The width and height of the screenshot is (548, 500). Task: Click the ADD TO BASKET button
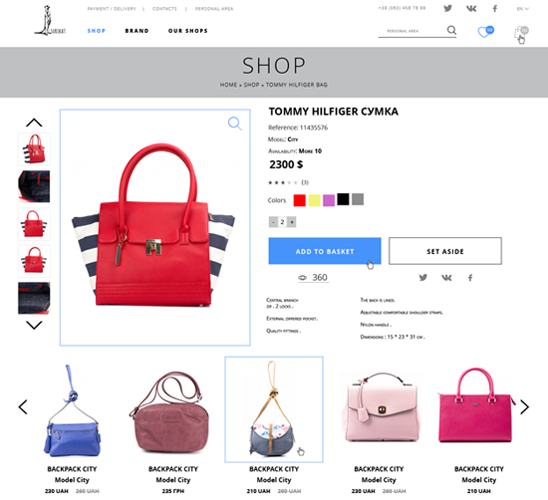[325, 251]
